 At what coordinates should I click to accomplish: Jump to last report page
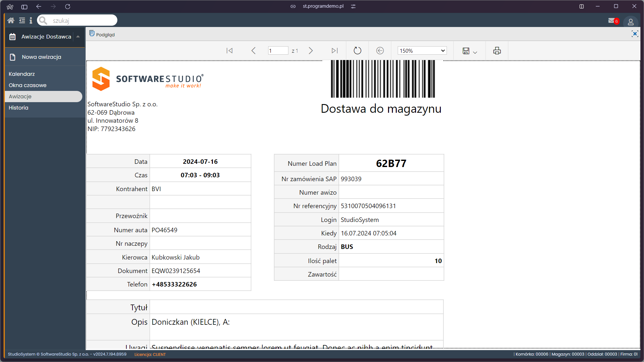[334, 51]
